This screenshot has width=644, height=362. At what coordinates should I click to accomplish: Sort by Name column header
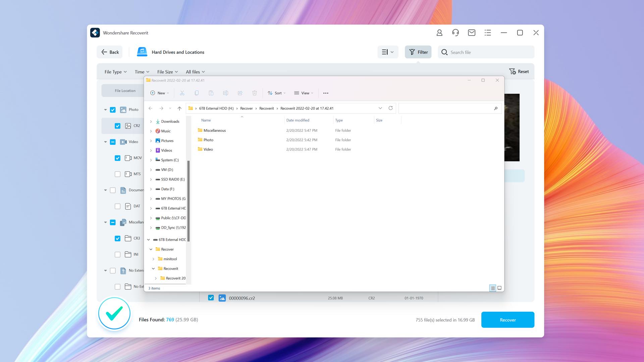pos(206,120)
